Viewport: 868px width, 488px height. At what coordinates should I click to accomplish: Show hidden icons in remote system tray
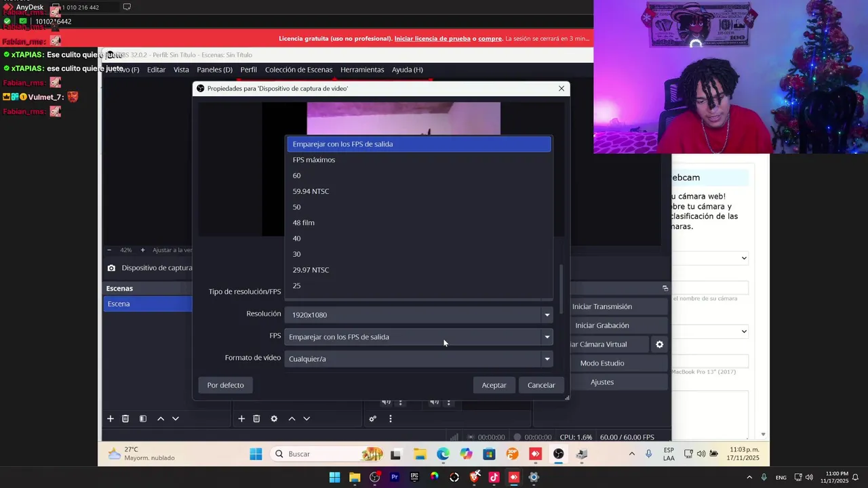[x=632, y=454]
